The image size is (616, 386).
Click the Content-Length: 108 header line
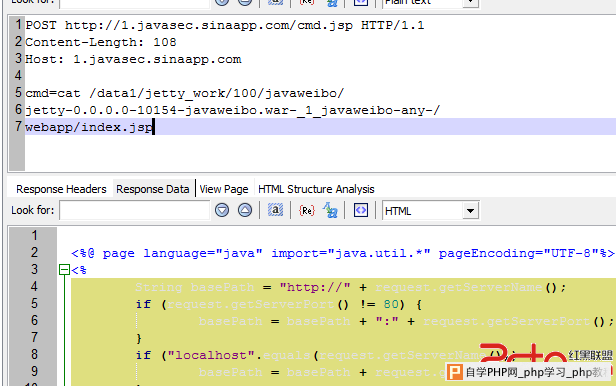[x=101, y=42]
